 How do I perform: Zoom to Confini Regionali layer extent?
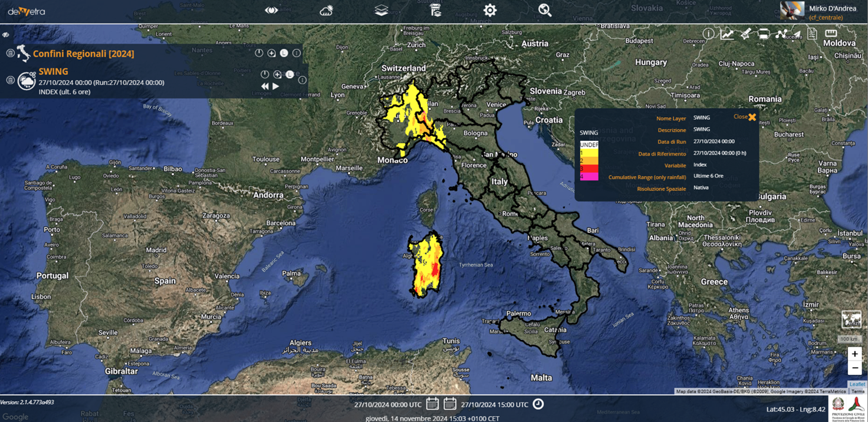pos(272,53)
